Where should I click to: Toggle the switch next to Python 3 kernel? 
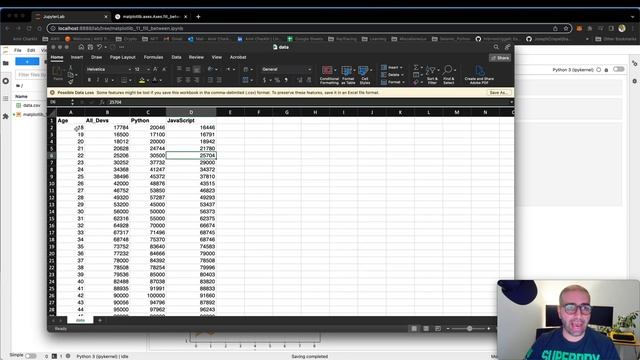pyautogui.click(x=618, y=69)
